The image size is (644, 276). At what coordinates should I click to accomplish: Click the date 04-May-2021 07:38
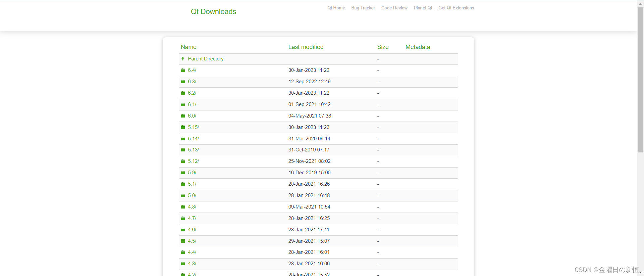coord(310,116)
